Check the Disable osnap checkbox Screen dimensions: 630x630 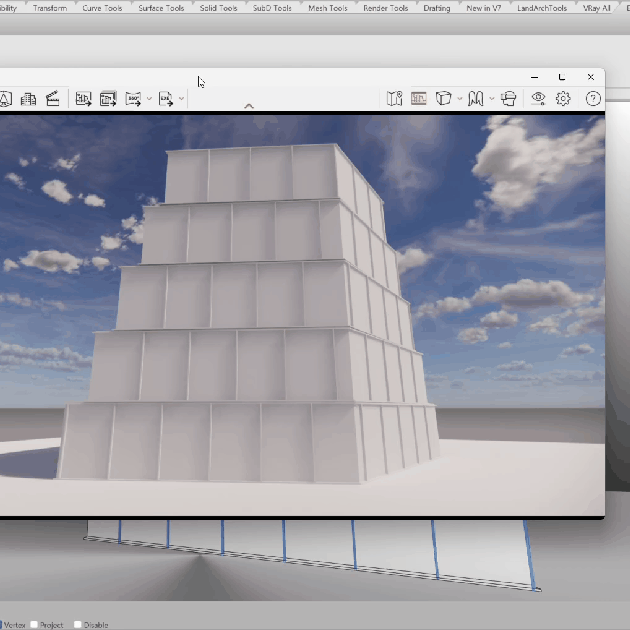pos(76,625)
